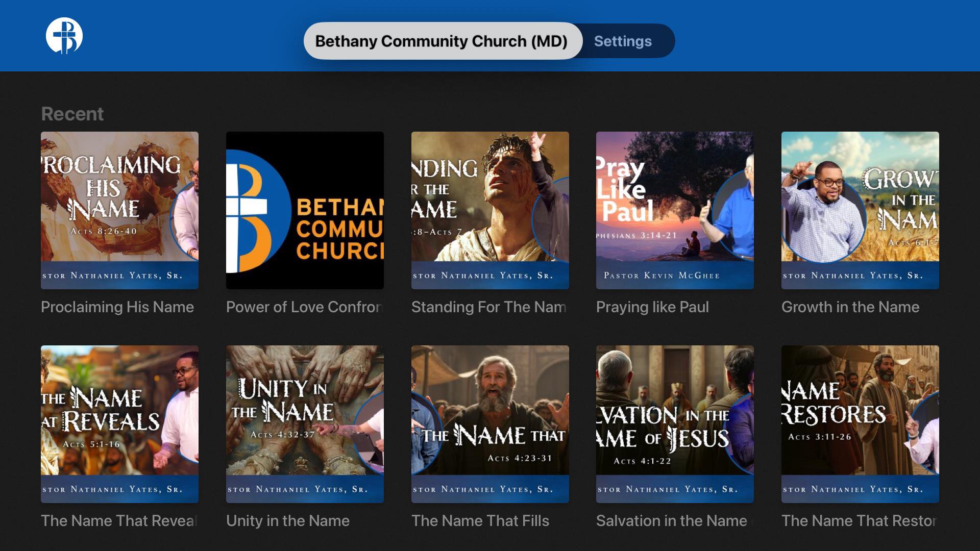Click the Praying like Paul title text

tap(652, 307)
